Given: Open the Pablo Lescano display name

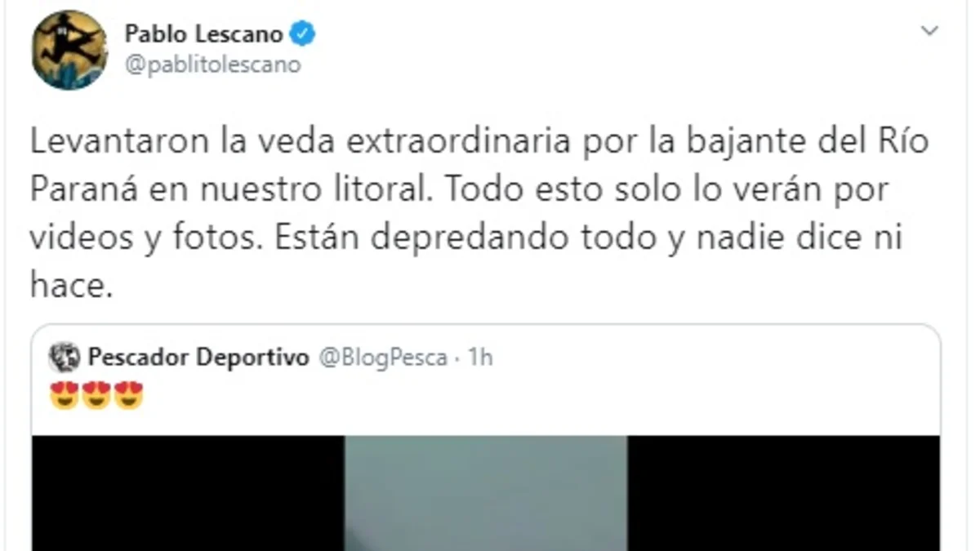Looking at the screenshot, I should click(x=204, y=34).
